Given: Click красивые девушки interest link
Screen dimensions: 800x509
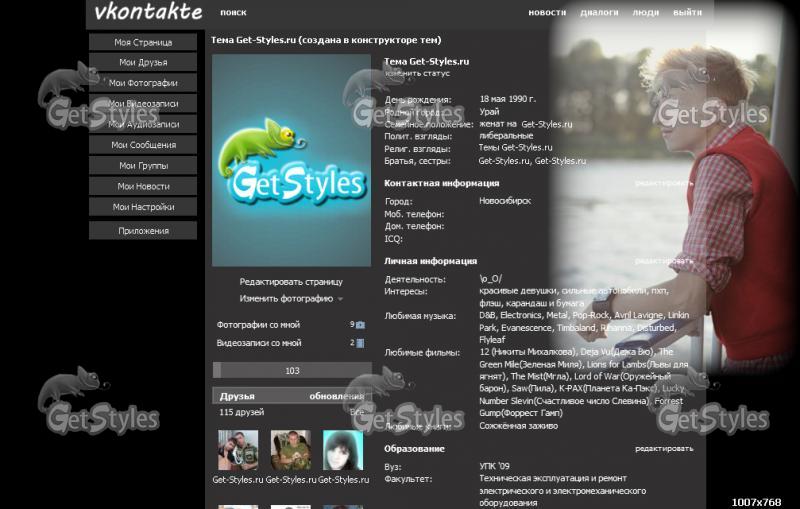Looking at the screenshot, I should click(518, 291).
